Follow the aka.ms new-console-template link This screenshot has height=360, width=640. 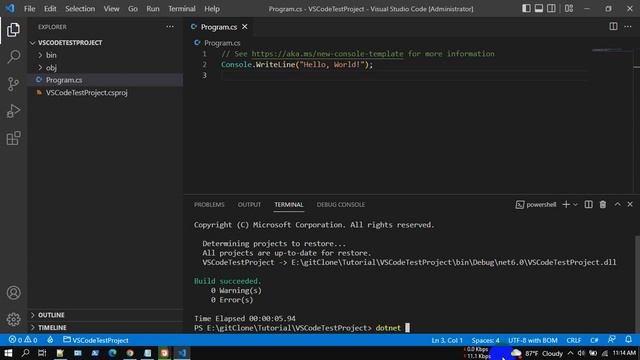[x=327, y=54]
